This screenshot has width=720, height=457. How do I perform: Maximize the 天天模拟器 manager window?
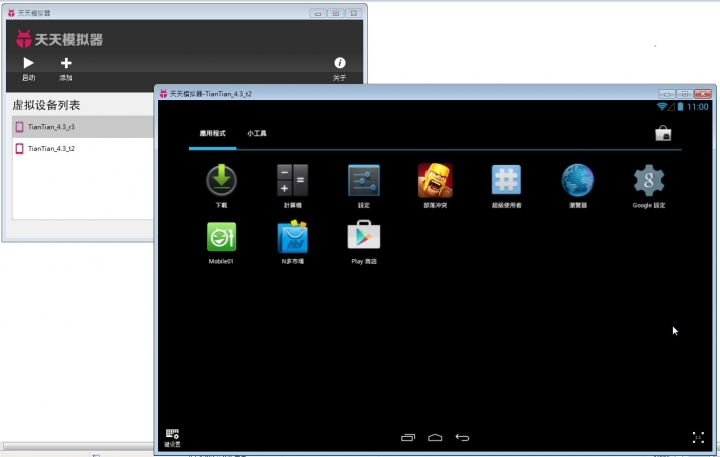(x=336, y=13)
